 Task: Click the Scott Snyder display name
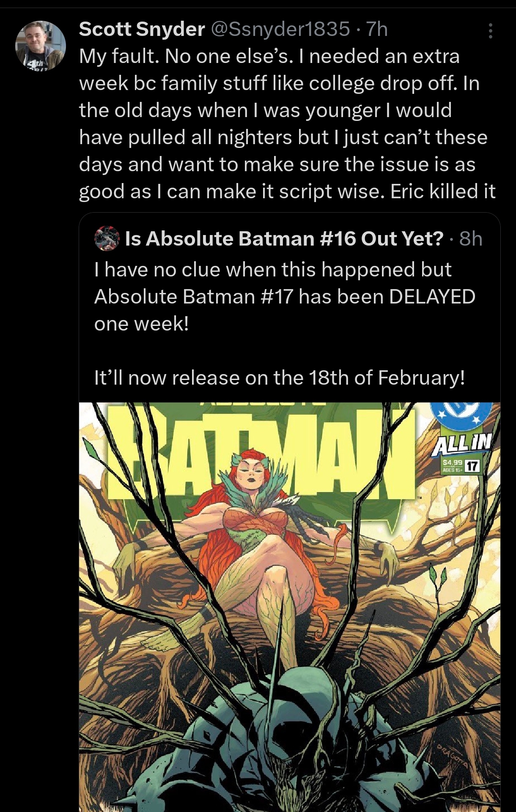point(142,29)
